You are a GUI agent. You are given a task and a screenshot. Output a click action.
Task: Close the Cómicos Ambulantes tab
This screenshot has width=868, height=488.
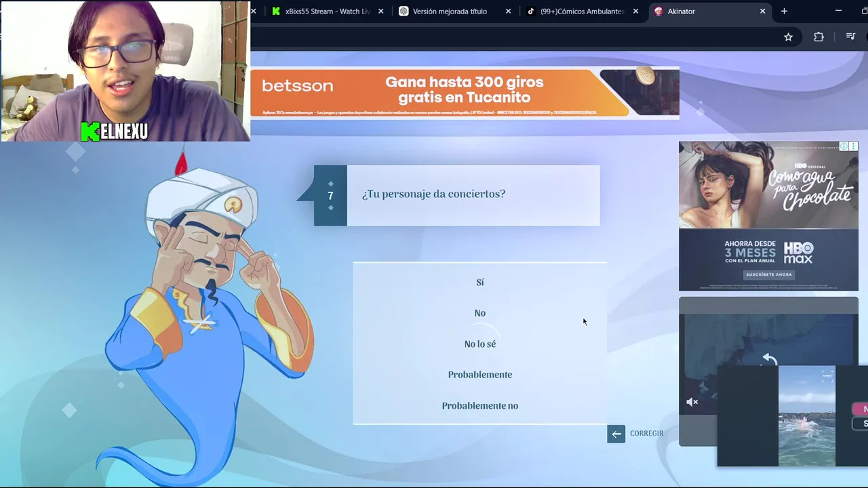(x=635, y=12)
